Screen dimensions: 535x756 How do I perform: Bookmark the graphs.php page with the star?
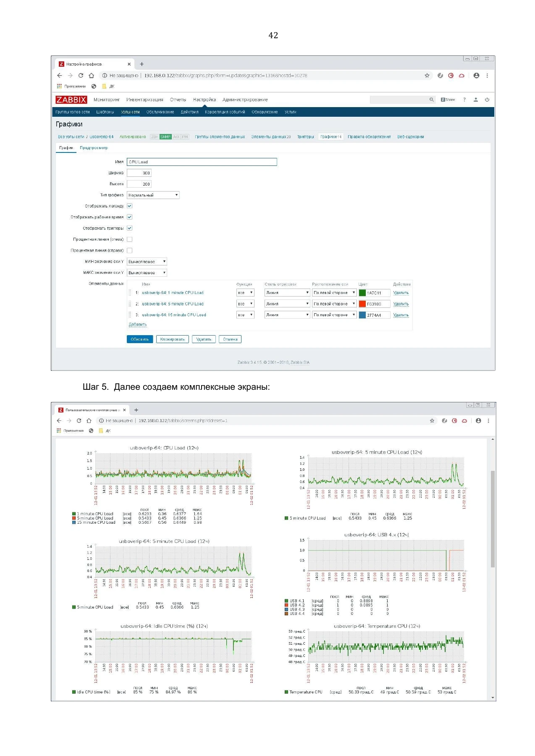coord(427,76)
